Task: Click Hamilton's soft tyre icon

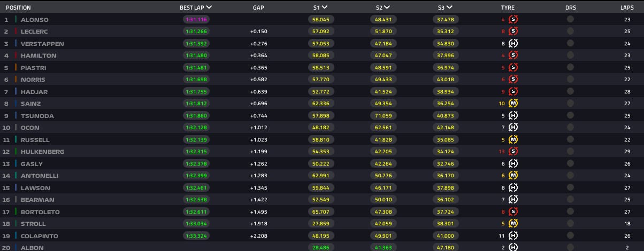Action: tap(513, 56)
